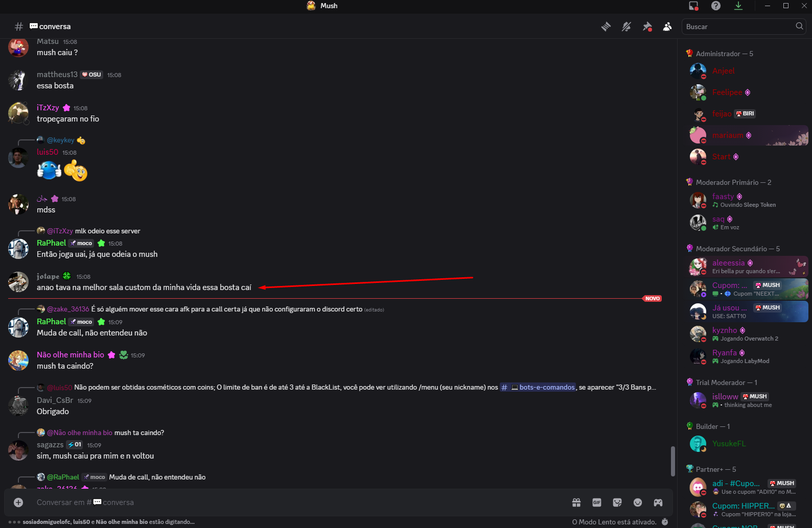
Task: Open the member with USE: SATT10 status
Action: click(748, 311)
